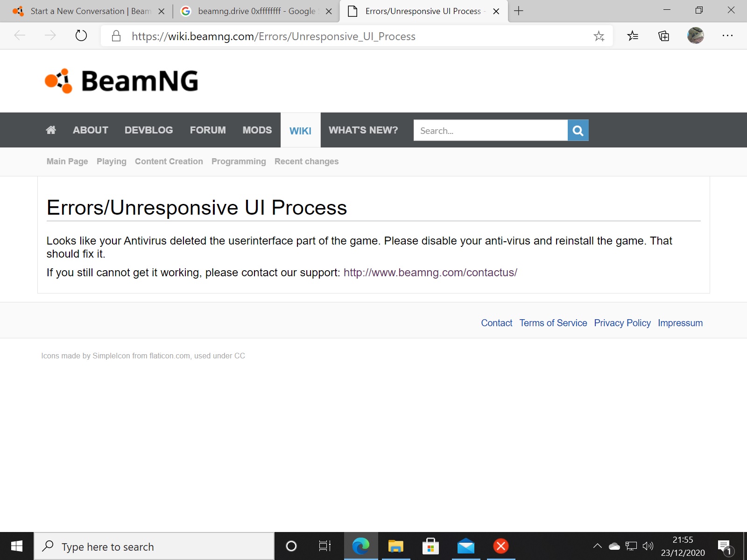Click into the site Search... field

pos(490,130)
